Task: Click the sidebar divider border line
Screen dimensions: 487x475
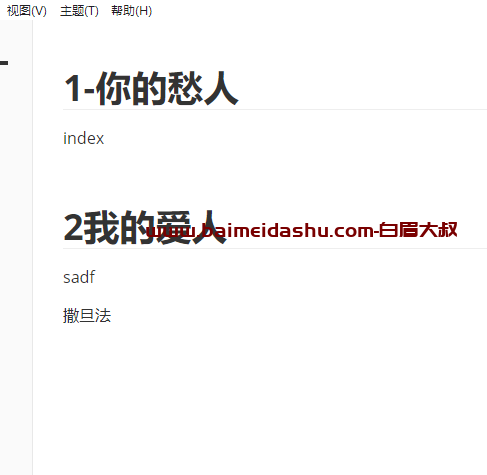Action: pos(33,247)
